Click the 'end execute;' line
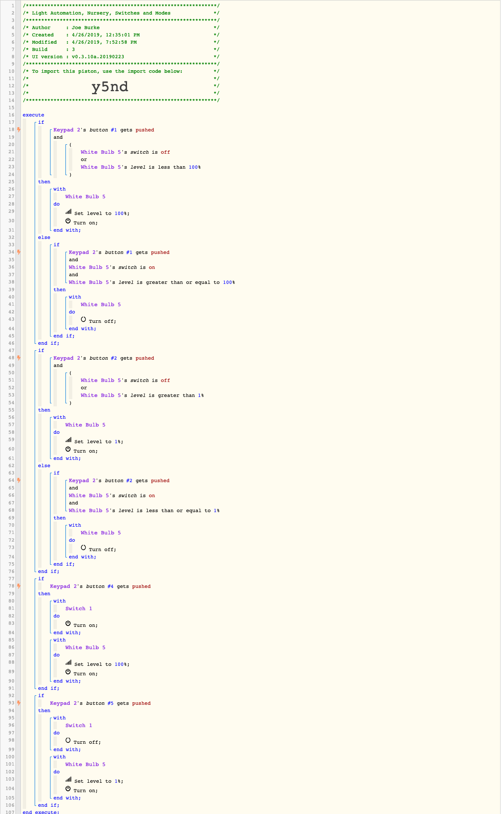Screen dimensions: 504x814 41,812
